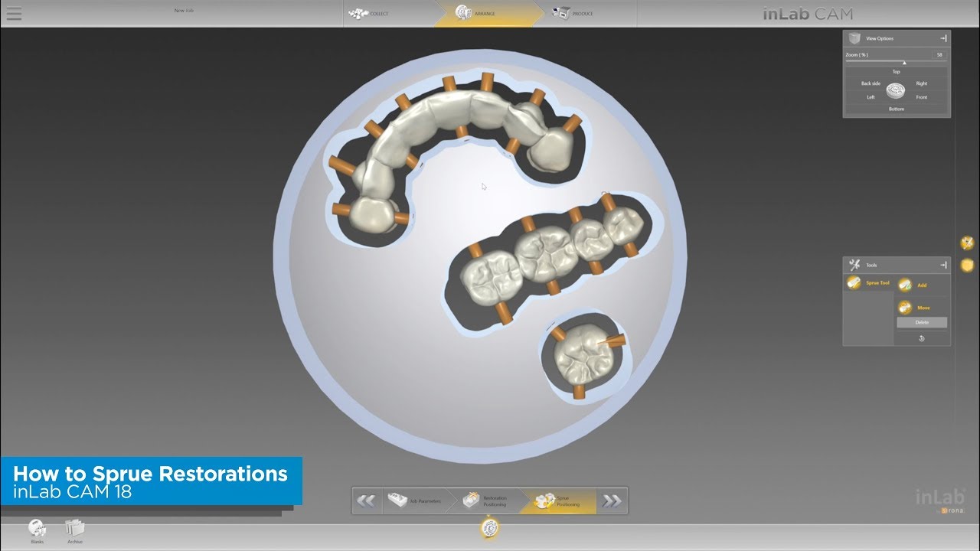Click the disc preview in View Options
980x551 pixels.
[x=897, y=91]
